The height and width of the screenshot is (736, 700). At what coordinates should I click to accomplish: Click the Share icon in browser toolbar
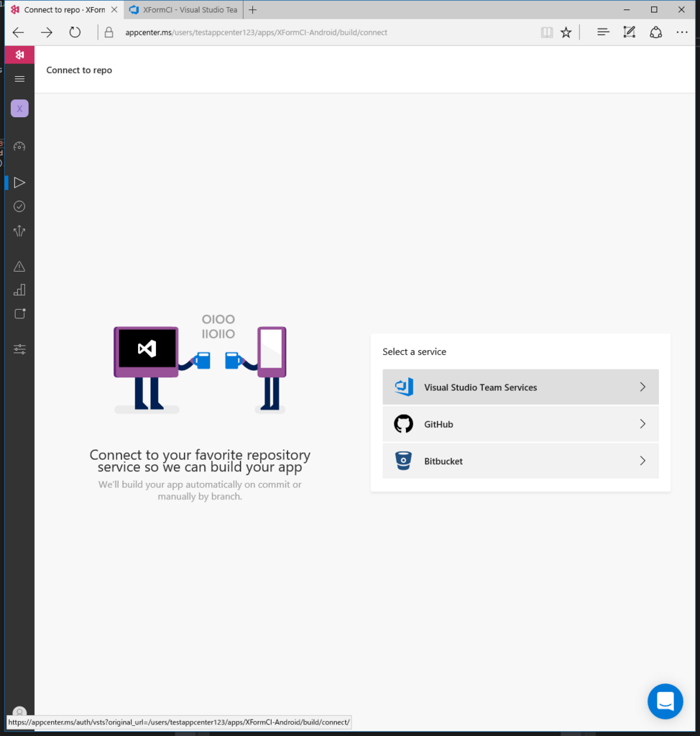(x=656, y=32)
